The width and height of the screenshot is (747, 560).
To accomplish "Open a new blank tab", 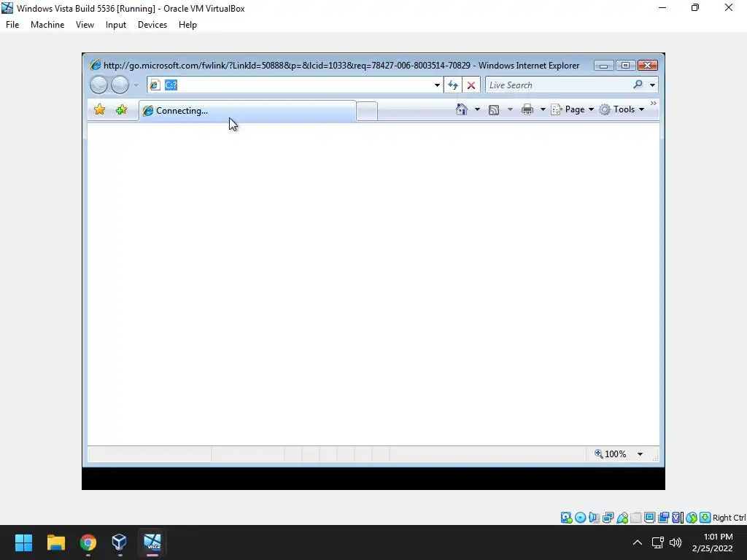I will [367, 112].
